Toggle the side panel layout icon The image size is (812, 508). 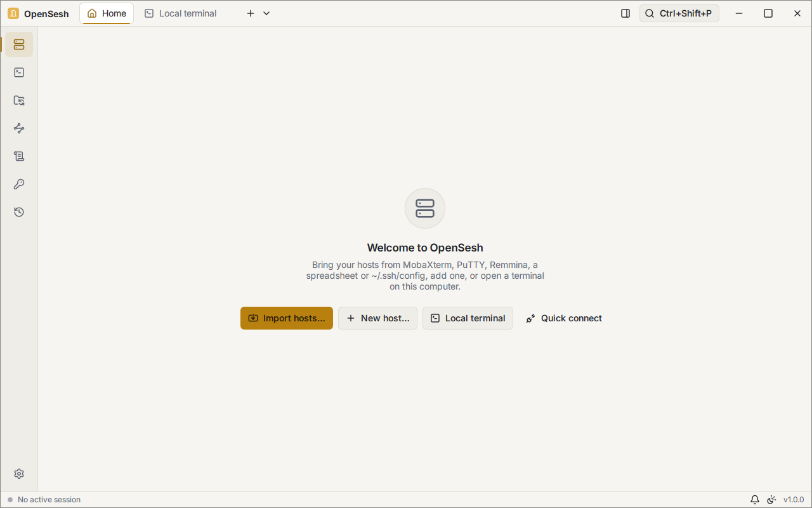click(625, 13)
